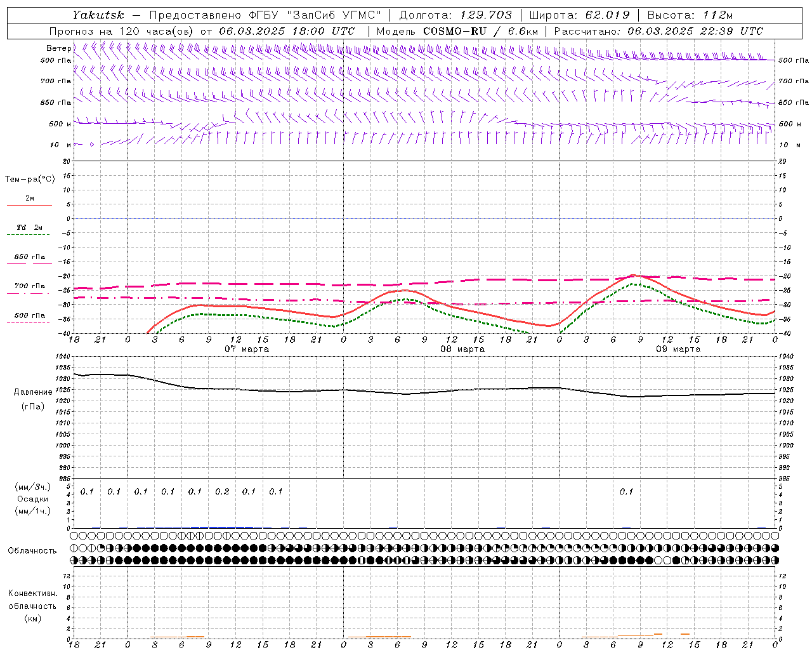Image resolution: width=812 pixels, height=650 pixels.
Task: Click the Yakutsk station title
Action: coord(98,15)
